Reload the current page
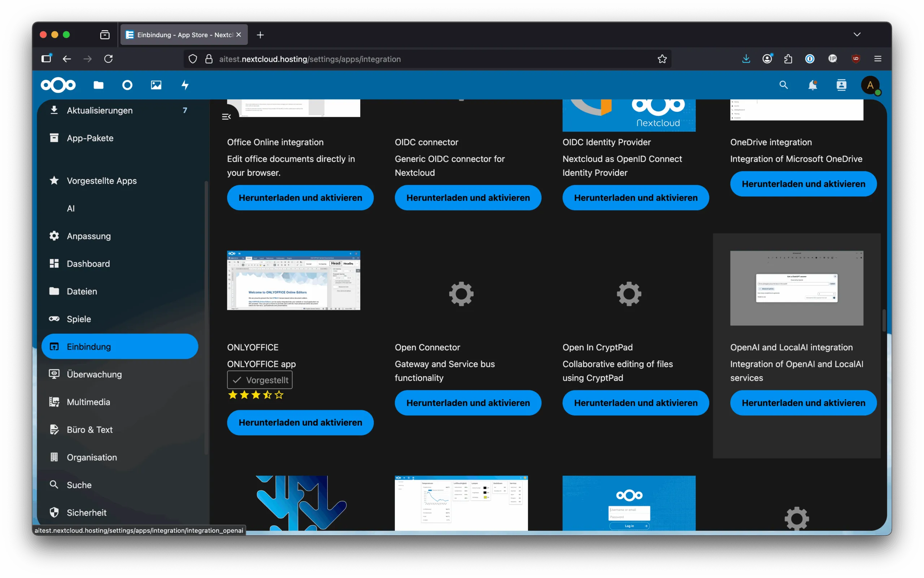The height and width of the screenshot is (578, 924). pyautogui.click(x=109, y=59)
